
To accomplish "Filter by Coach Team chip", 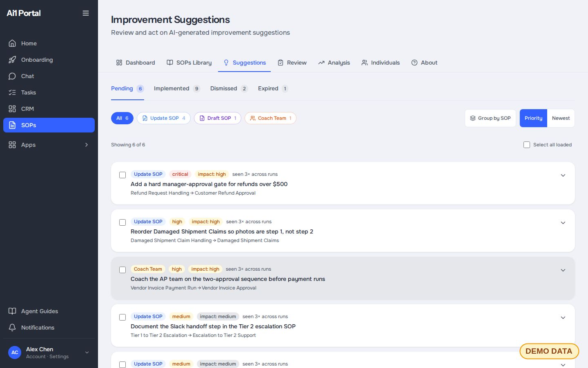I will [x=270, y=118].
